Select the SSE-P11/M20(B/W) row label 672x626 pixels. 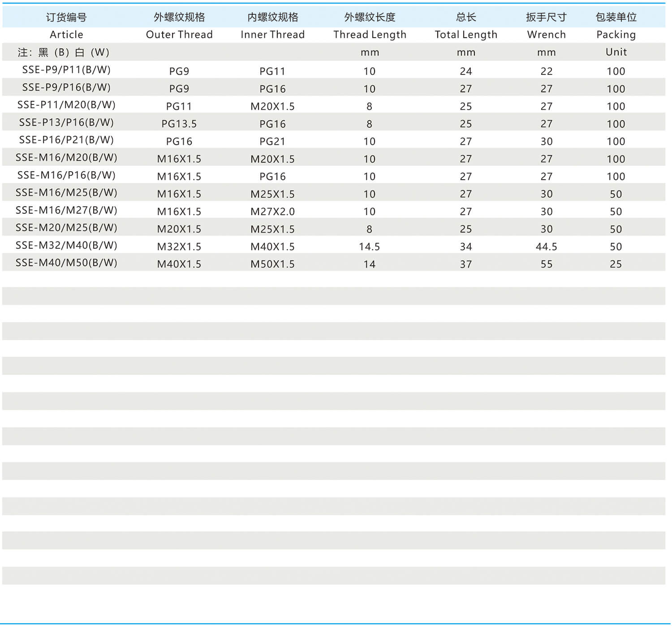(x=66, y=105)
